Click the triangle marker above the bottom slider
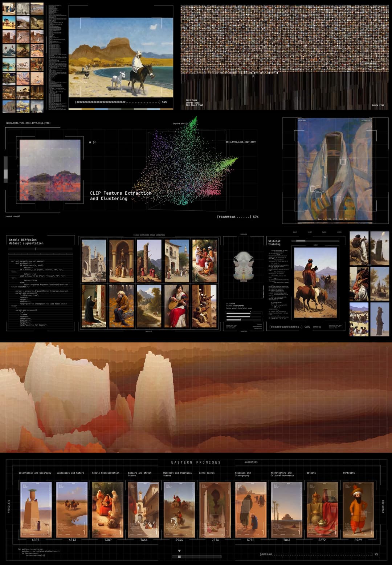The height and width of the screenshot is (565, 392). click(179, 551)
